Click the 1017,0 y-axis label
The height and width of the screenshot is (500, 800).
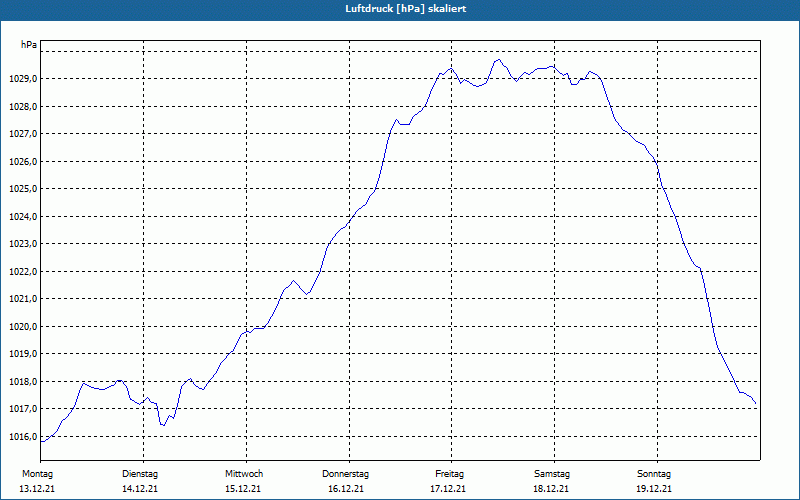coord(23,409)
